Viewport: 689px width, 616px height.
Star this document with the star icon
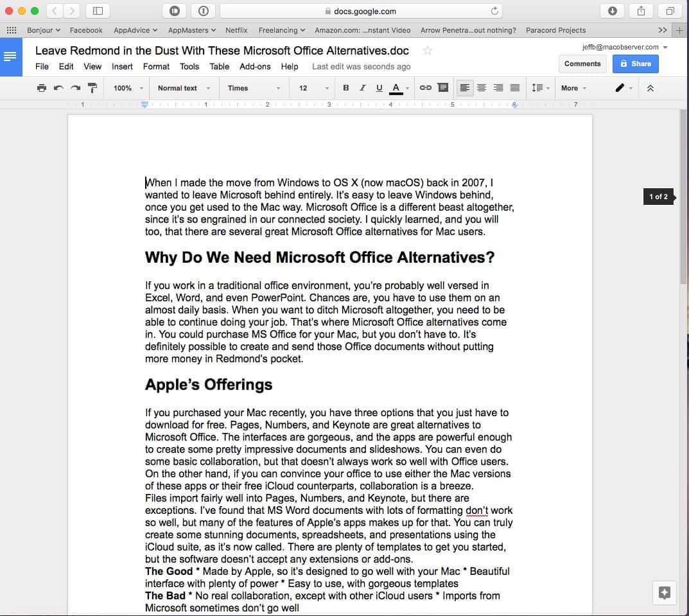click(428, 51)
